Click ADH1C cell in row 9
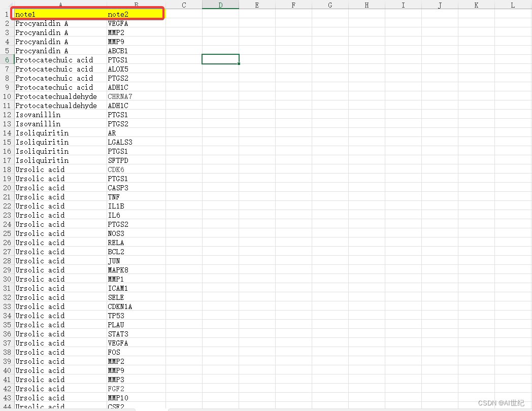Viewport: 532px width, 411px height. click(136, 87)
